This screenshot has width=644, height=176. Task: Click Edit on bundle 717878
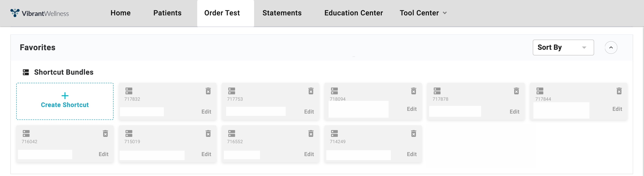[514, 112]
